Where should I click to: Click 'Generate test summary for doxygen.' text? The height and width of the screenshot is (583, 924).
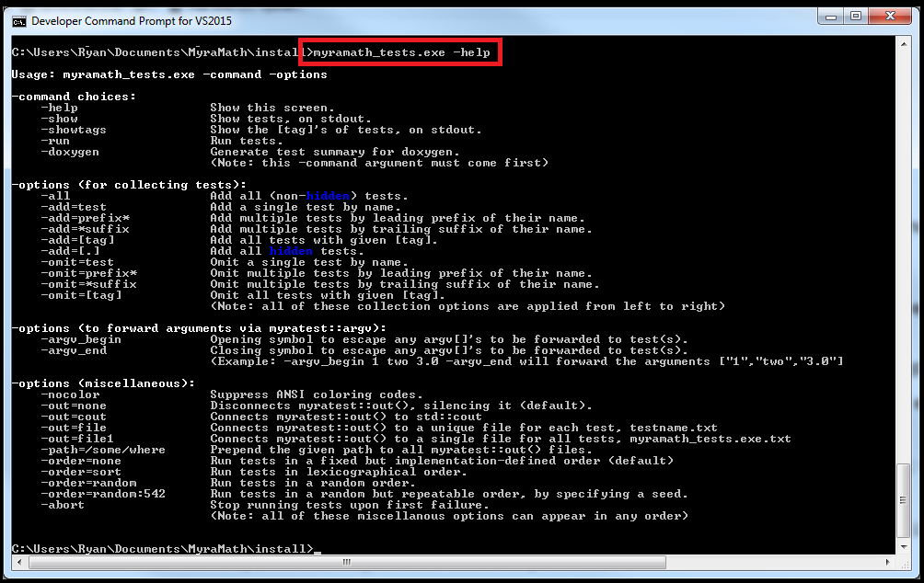tap(335, 152)
